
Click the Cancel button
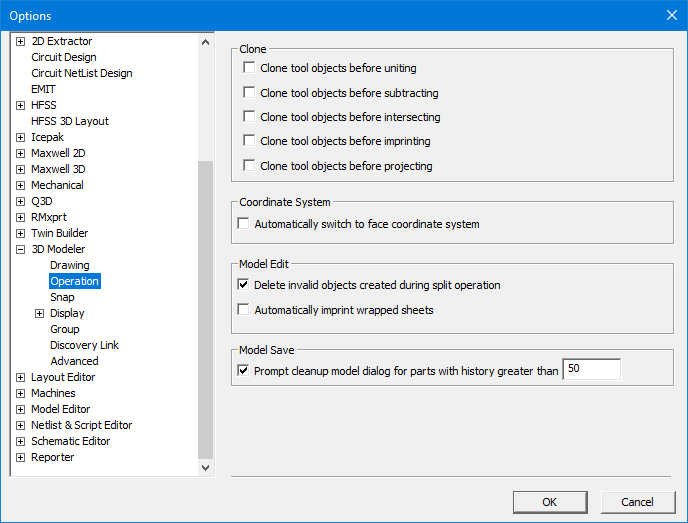coord(637,502)
